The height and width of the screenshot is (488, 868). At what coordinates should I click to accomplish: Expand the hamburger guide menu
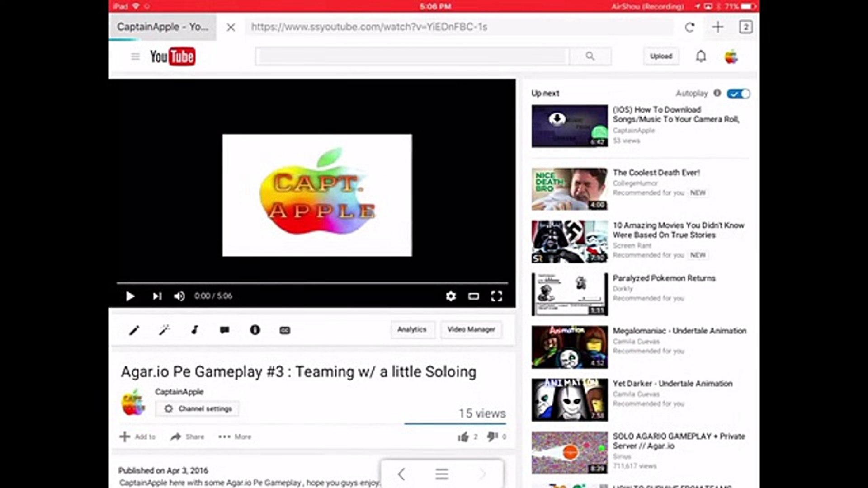coord(135,56)
